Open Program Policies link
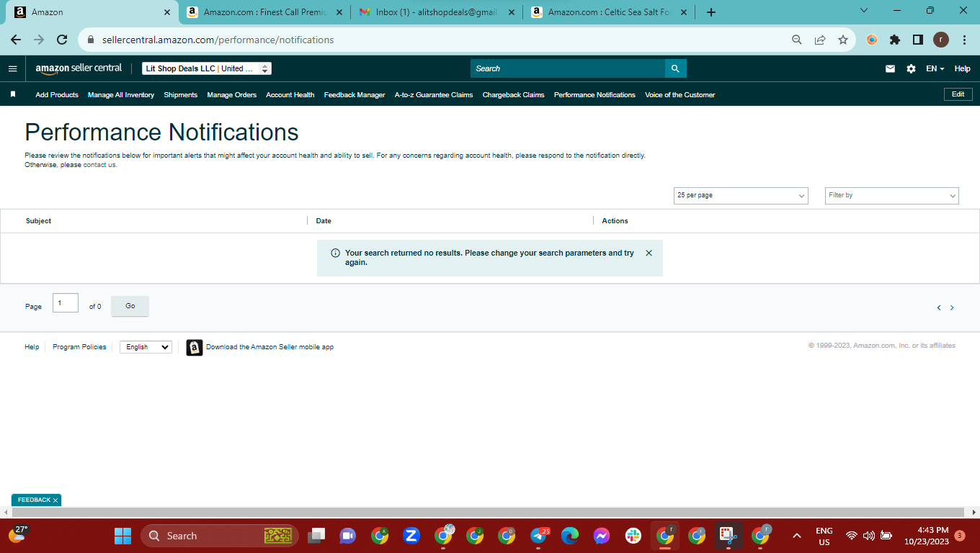The width and height of the screenshot is (980, 553). [x=79, y=347]
